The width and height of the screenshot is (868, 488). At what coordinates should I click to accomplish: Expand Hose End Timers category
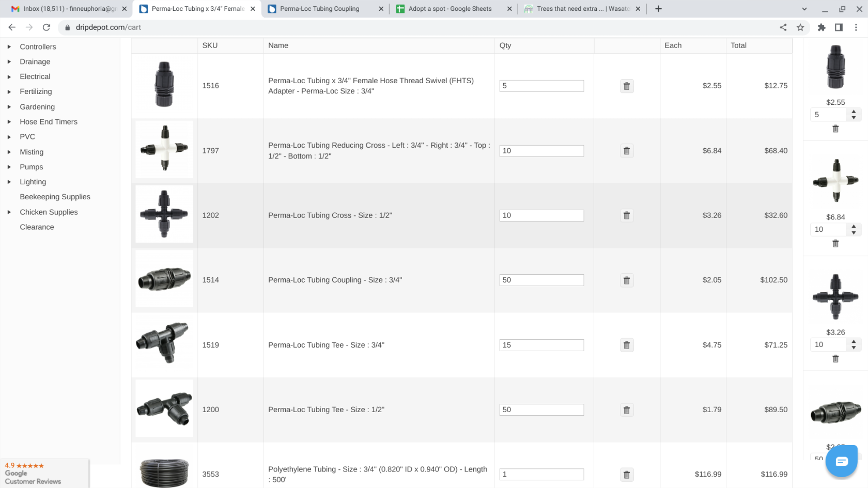9,122
